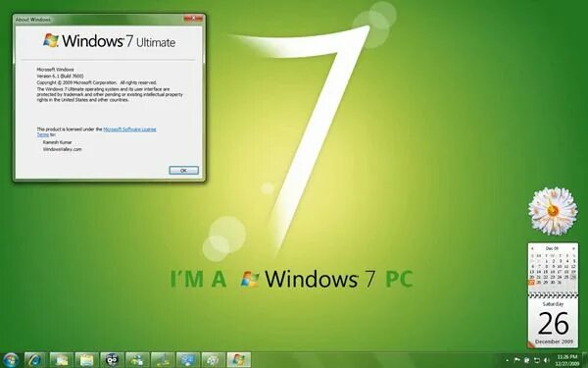Click Show desktop button at taskbar end
Image resolution: width=588 pixels, height=368 pixels.
(585, 360)
